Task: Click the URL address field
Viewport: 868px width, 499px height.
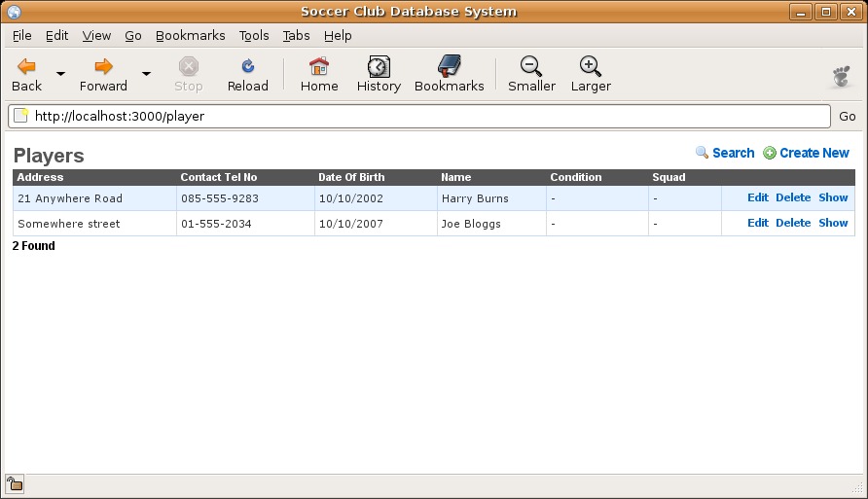Action: 418,116
